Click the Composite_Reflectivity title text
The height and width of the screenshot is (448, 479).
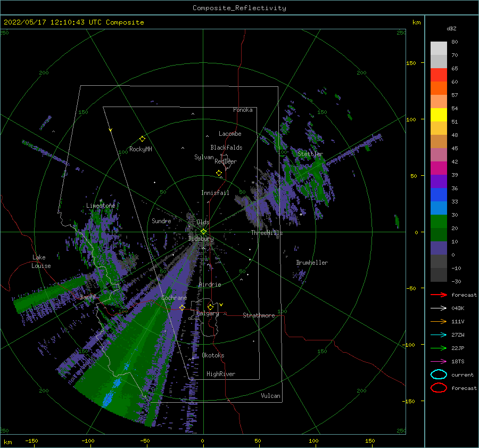coord(240,8)
